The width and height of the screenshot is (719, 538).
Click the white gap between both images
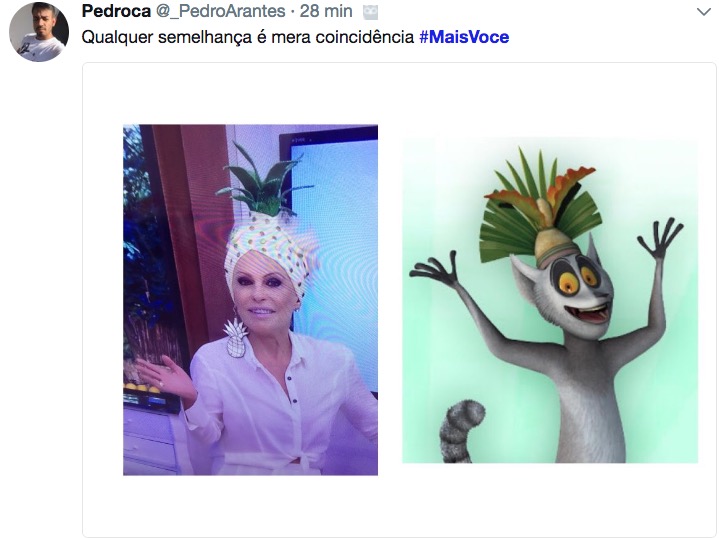(x=390, y=300)
